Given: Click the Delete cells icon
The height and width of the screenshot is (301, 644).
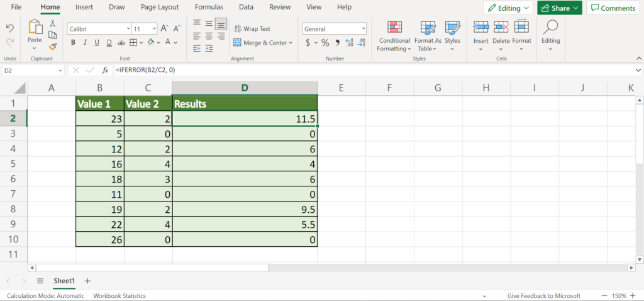Looking at the screenshot, I should click(501, 28).
